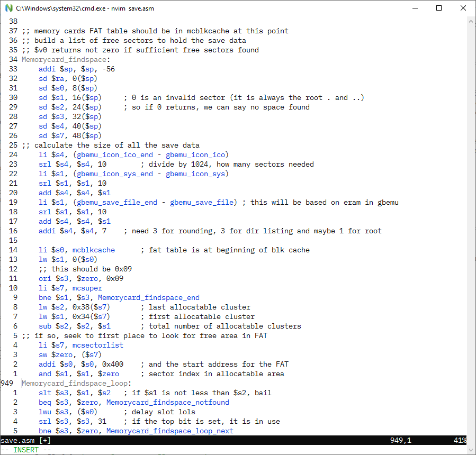Click 'lw $s1, 0($s0)' instruction
Viewport: 476px width, 455px height.
click(68, 259)
